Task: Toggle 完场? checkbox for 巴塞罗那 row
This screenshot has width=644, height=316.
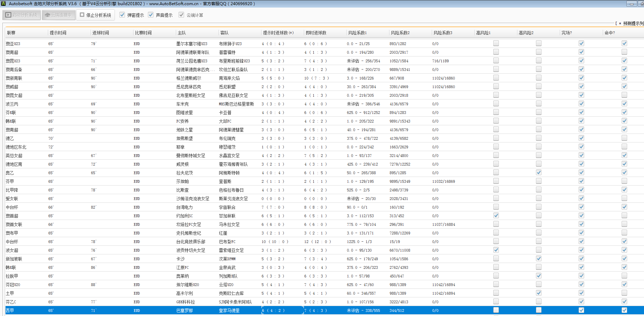Action: [x=581, y=310]
